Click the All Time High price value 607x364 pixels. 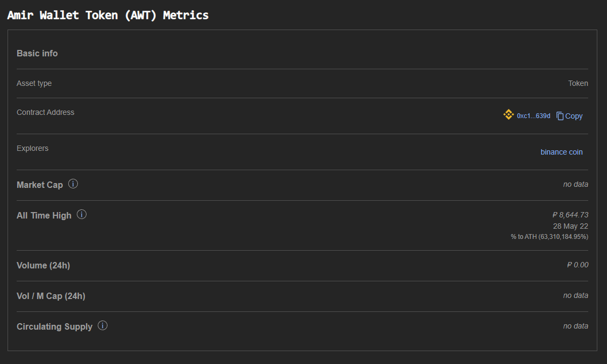coord(570,215)
